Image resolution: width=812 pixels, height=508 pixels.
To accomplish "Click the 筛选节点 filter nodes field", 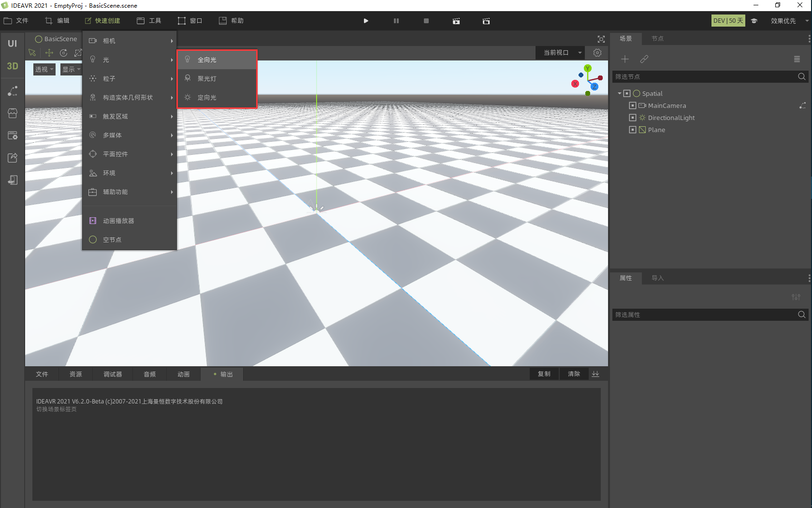I will click(x=703, y=76).
